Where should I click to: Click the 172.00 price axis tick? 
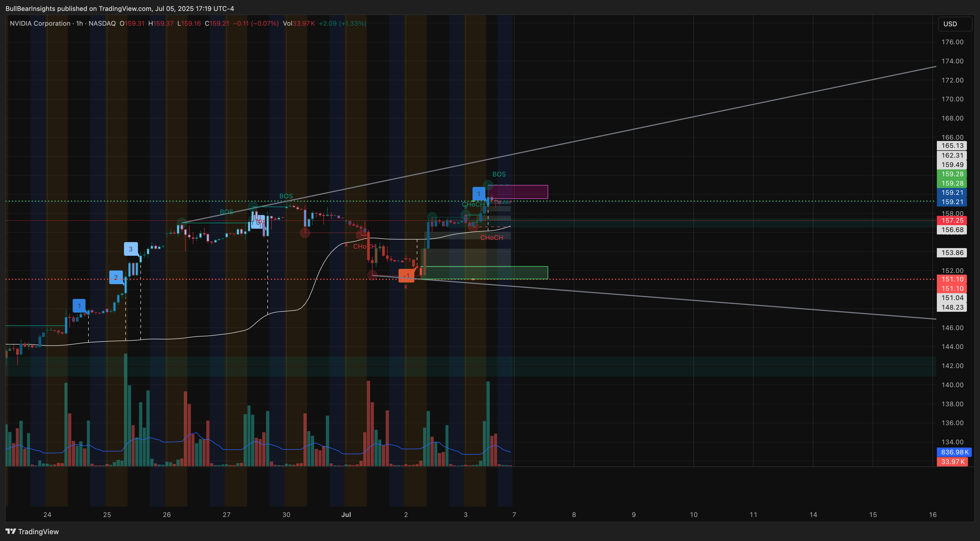point(952,80)
